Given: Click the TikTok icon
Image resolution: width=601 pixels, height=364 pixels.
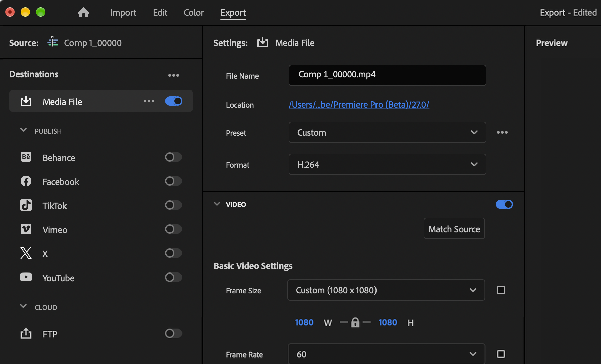Looking at the screenshot, I should (26, 205).
